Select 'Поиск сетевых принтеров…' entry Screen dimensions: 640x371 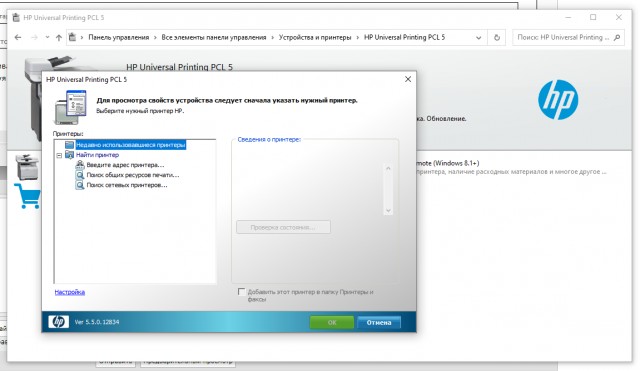coord(127,185)
